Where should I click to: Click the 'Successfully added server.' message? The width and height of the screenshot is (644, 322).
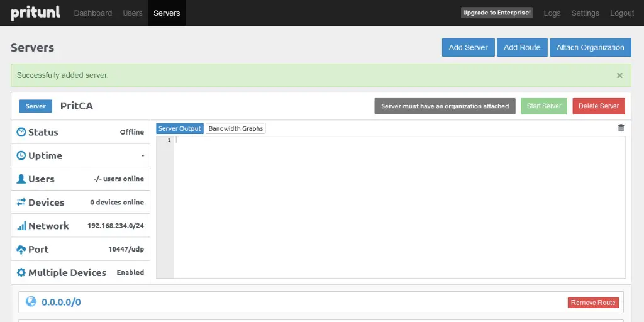coord(63,75)
